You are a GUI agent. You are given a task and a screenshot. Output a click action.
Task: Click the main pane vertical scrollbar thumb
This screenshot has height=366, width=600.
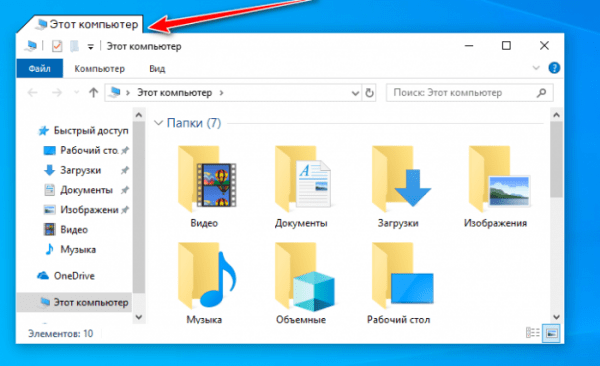tap(556, 159)
